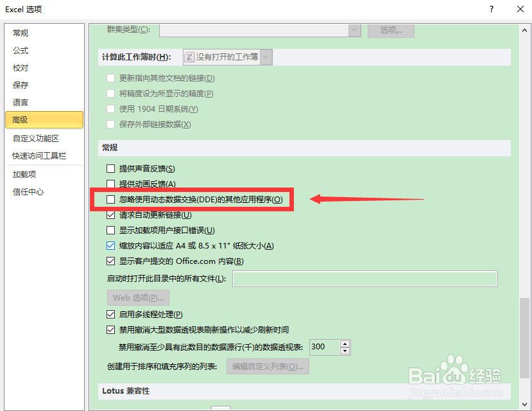Click the startup directory input field

pos(365,278)
